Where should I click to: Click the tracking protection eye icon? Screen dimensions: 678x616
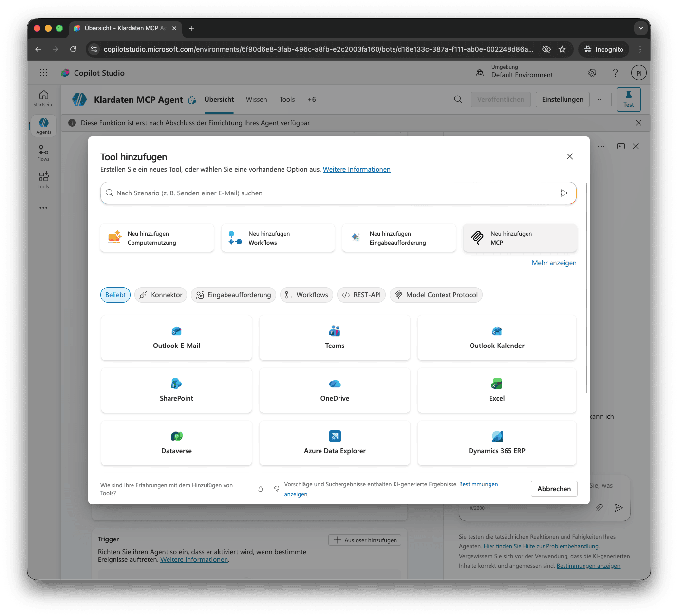coord(546,49)
